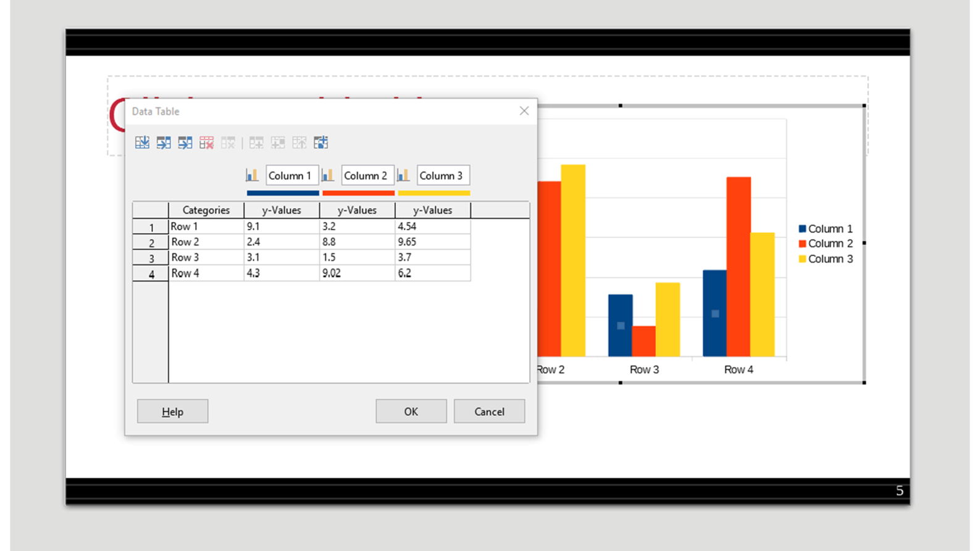The image size is (980, 551).
Task: Select the cell containing 1.5
Action: pos(358,257)
